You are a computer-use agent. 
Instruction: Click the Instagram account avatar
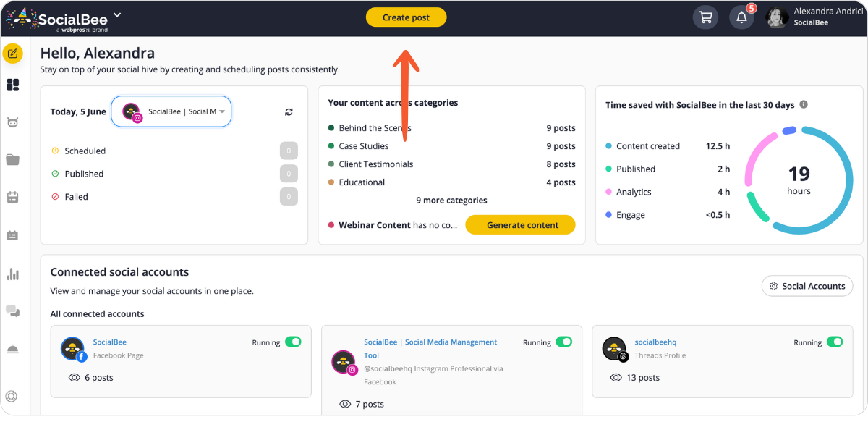click(344, 362)
